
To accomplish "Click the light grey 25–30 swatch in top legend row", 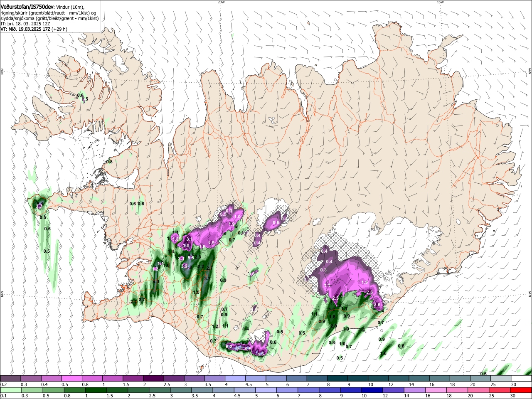I will [x=501, y=379].
